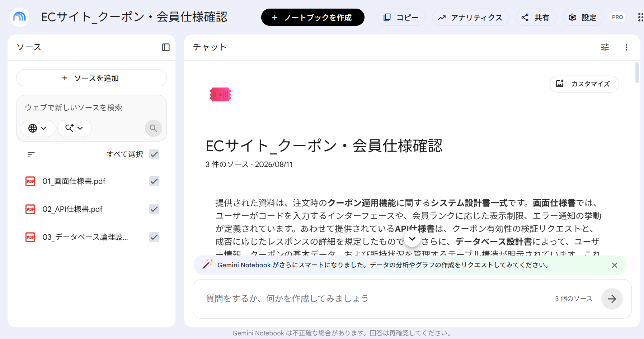Uncheck 02_API仕様書.pdf checkbox
Image resolution: width=644 pixels, height=339 pixels.
pos(154,209)
